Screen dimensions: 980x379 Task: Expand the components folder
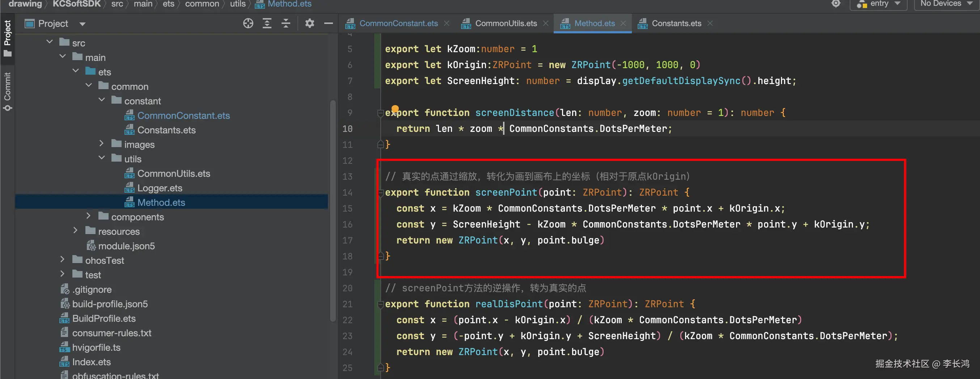coord(89,216)
